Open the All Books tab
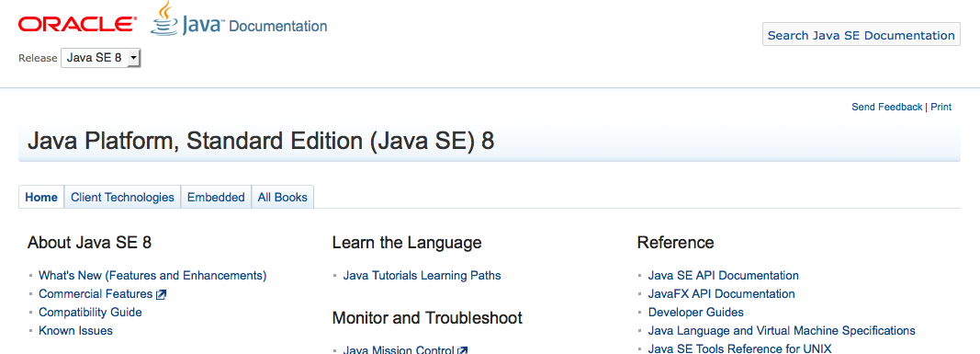 coord(283,197)
